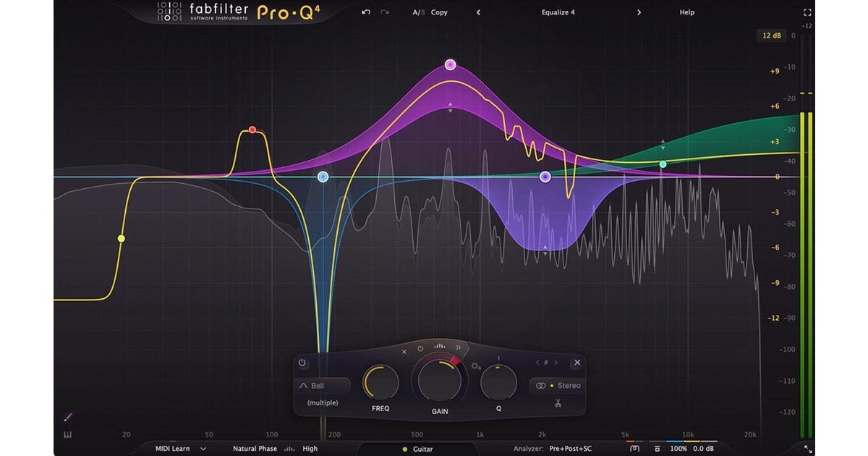Image resolution: width=868 pixels, height=456 pixels.
Task: Click the 0.0 dB output level
Action: (x=704, y=449)
